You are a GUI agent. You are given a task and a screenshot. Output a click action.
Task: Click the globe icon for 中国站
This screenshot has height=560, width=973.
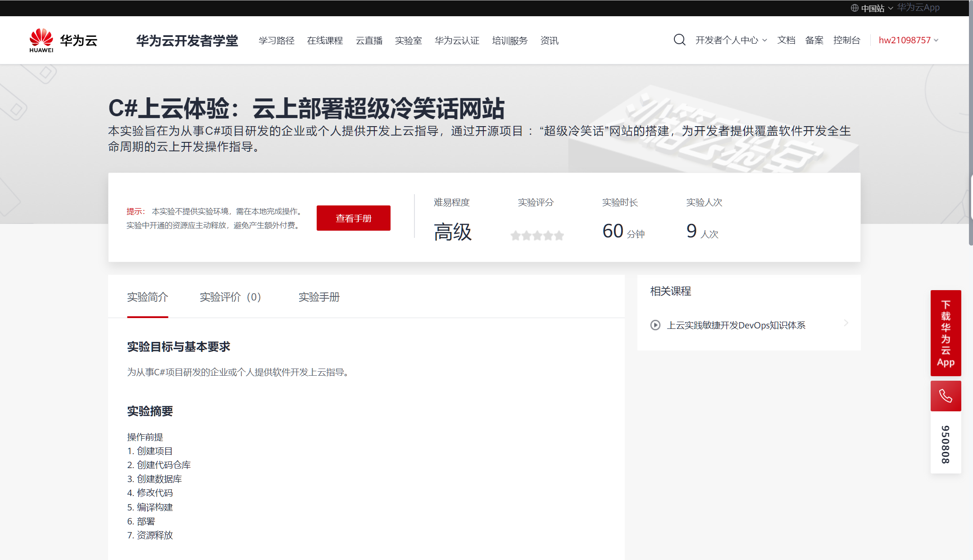tap(854, 8)
